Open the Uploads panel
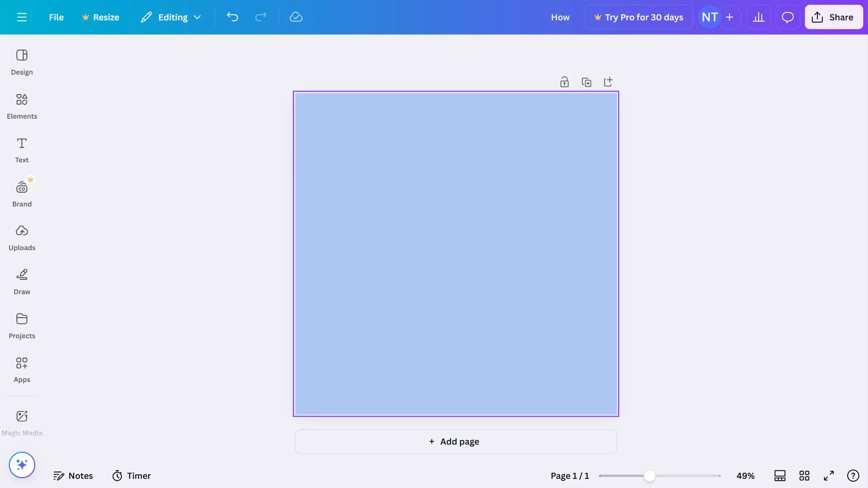 [22, 237]
